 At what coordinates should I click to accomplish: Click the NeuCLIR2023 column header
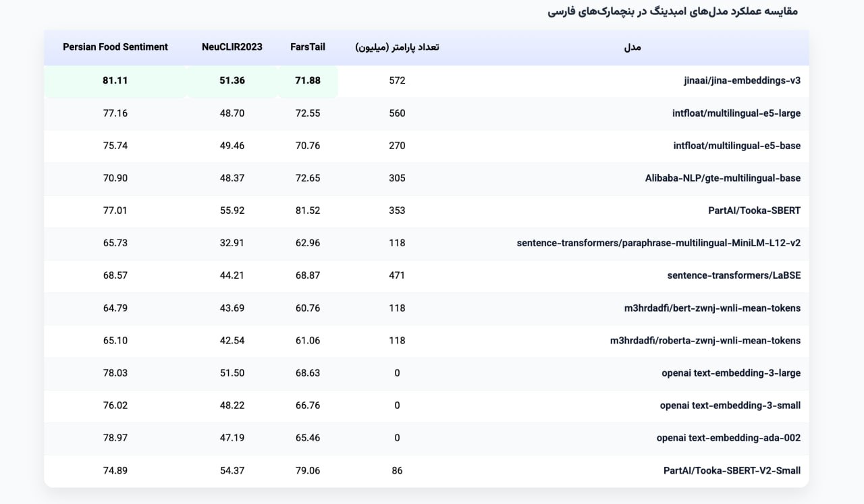tap(232, 47)
